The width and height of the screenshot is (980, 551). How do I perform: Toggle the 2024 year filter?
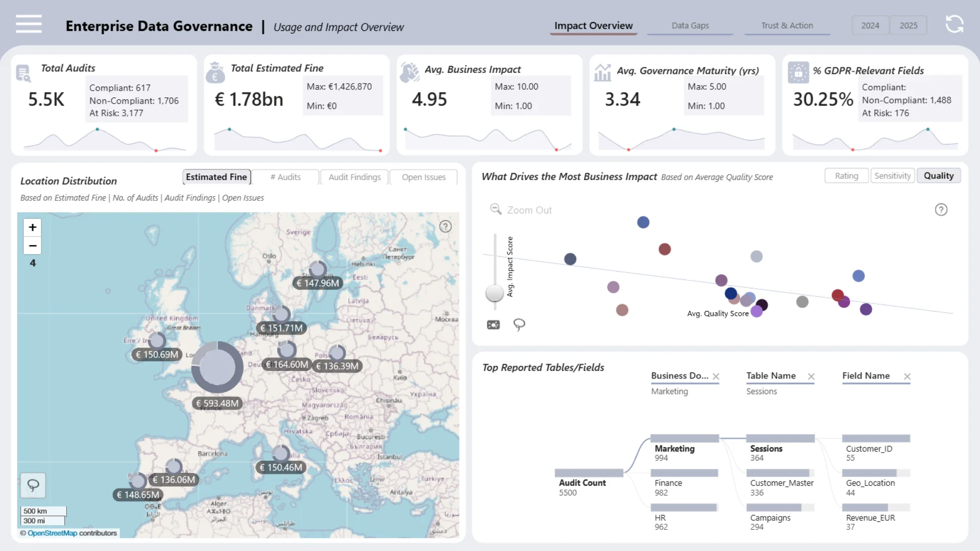tap(870, 26)
